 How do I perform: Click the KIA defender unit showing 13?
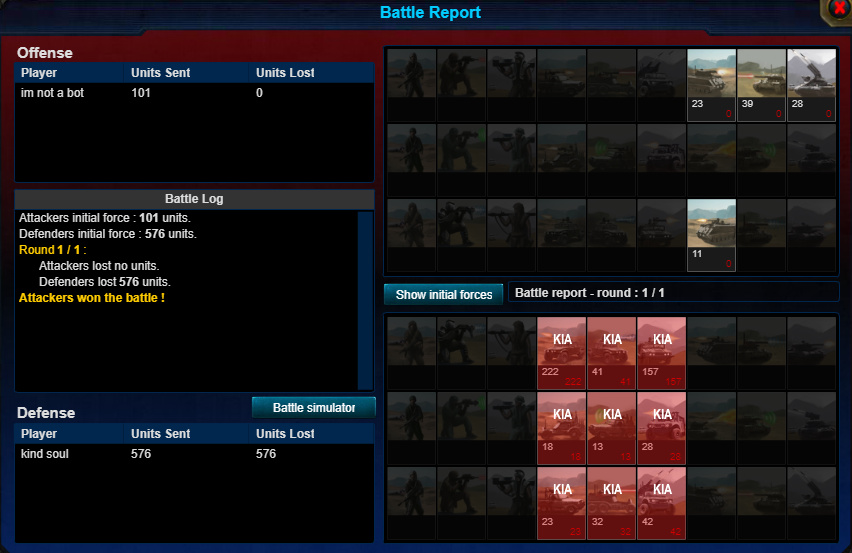pos(611,429)
